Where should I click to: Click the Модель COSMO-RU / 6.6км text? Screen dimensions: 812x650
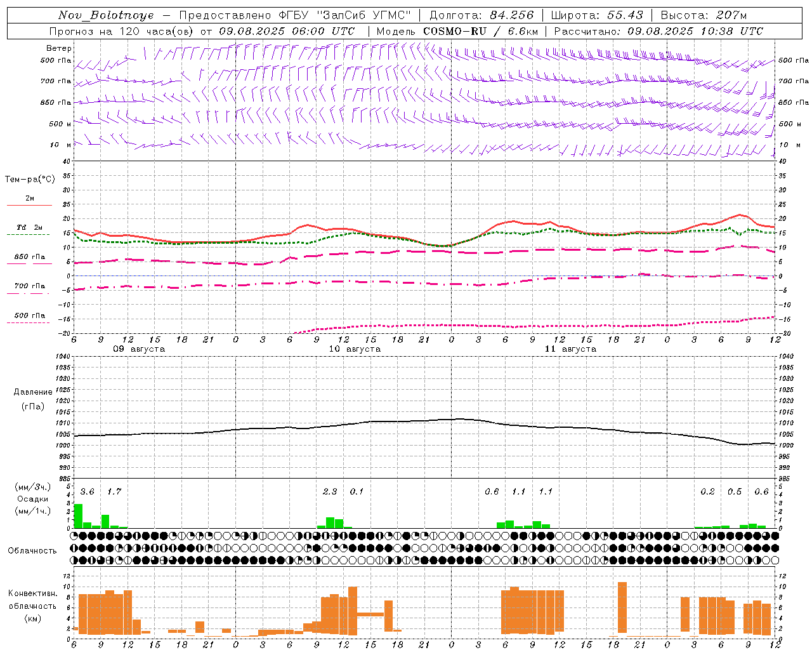(457, 31)
